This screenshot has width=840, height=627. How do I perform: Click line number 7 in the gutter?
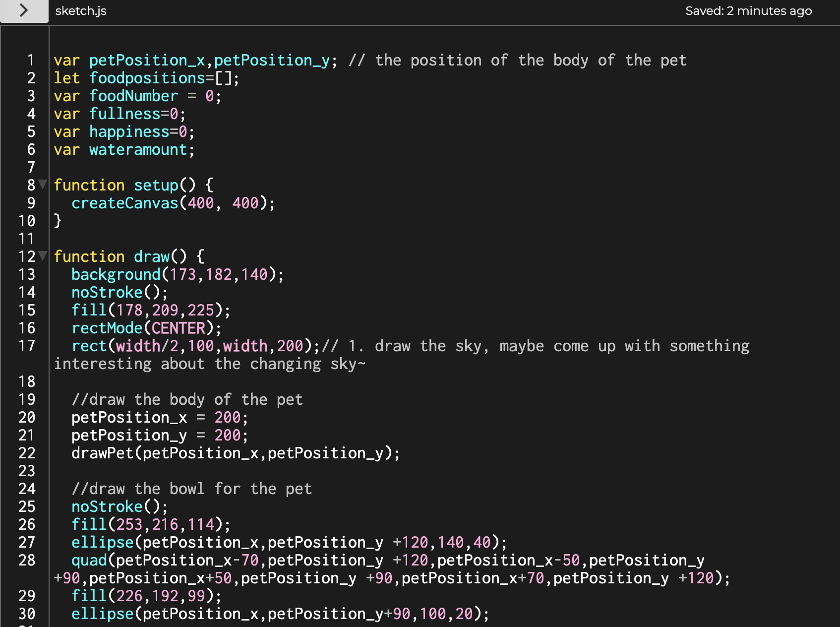point(31,168)
